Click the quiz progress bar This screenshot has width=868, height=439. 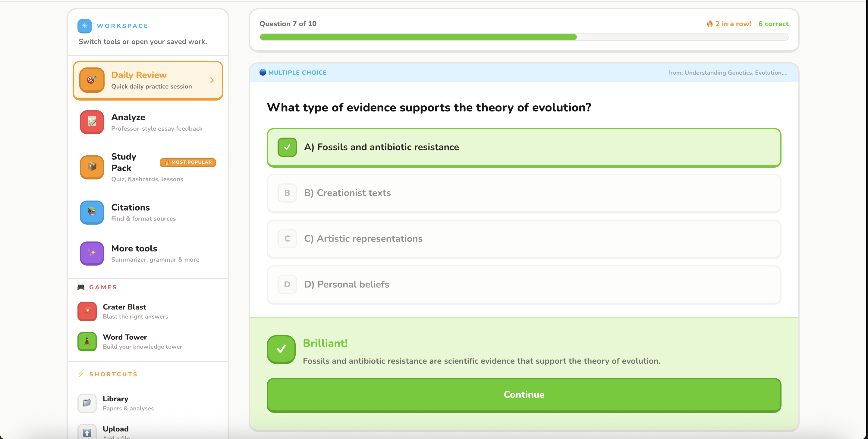tap(524, 37)
